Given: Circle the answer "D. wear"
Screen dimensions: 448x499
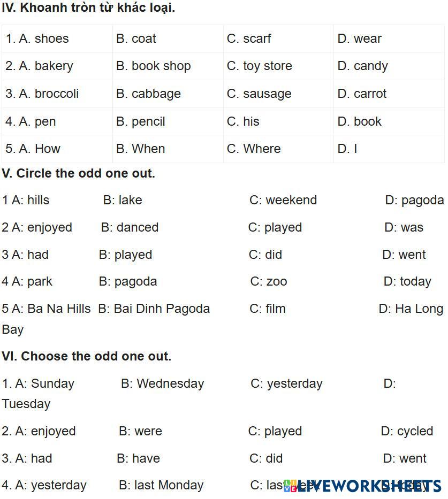Looking at the screenshot, I should pyautogui.click(x=359, y=39).
